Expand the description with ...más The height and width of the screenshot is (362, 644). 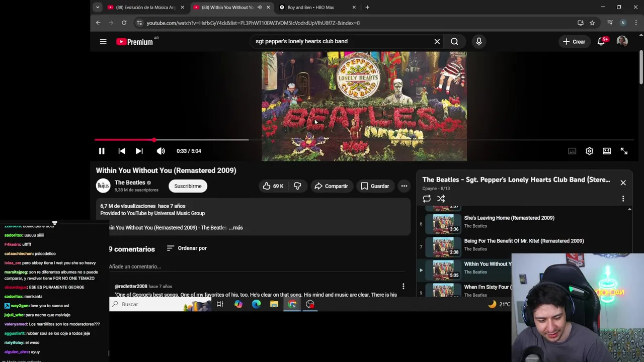(235, 228)
